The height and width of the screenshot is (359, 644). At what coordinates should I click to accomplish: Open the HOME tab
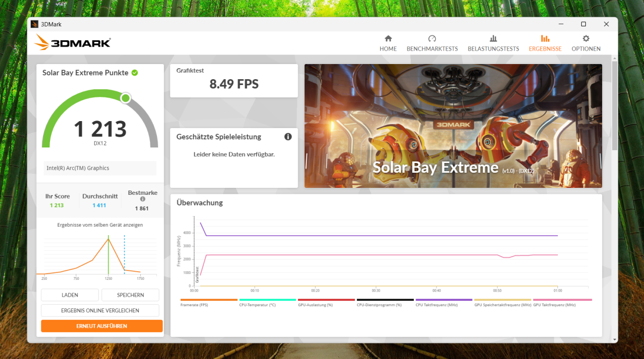[x=388, y=43]
